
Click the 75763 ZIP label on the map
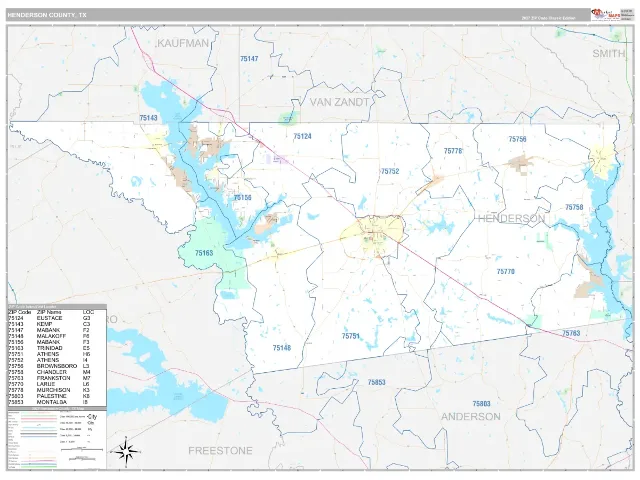(571, 333)
